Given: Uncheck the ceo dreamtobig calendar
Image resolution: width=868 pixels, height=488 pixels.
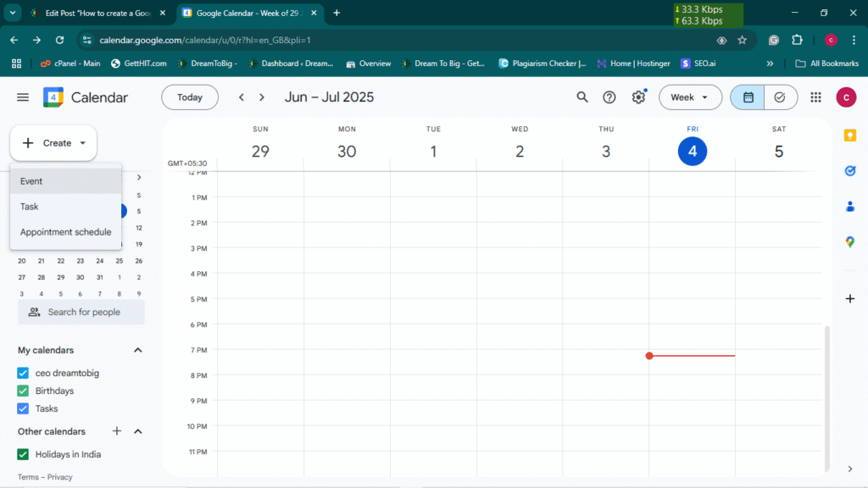Looking at the screenshot, I should [24, 373].
